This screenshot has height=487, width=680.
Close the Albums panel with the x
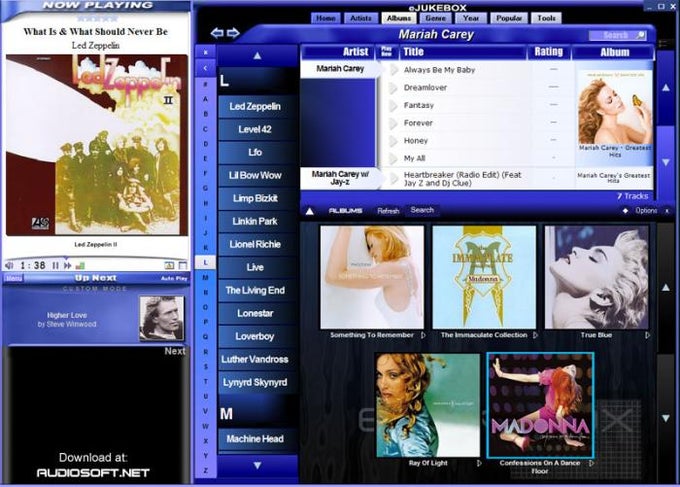click(667, 211)
